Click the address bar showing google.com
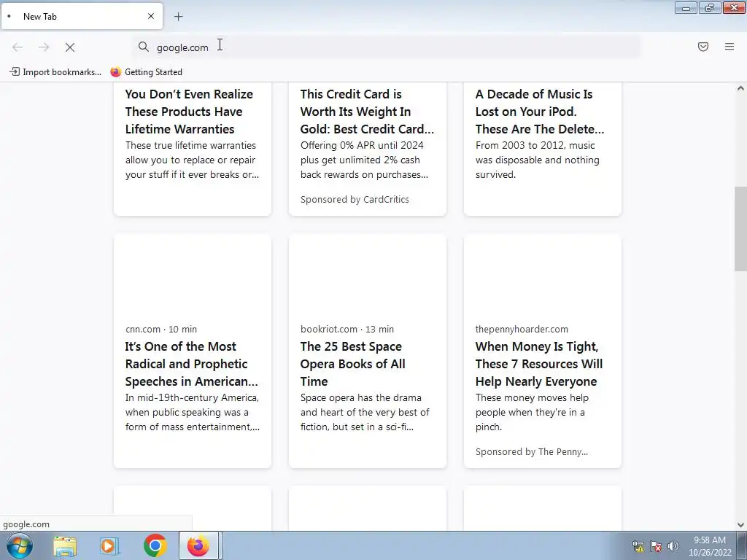Viewport: 747px width, 560px height. (386, 47)
